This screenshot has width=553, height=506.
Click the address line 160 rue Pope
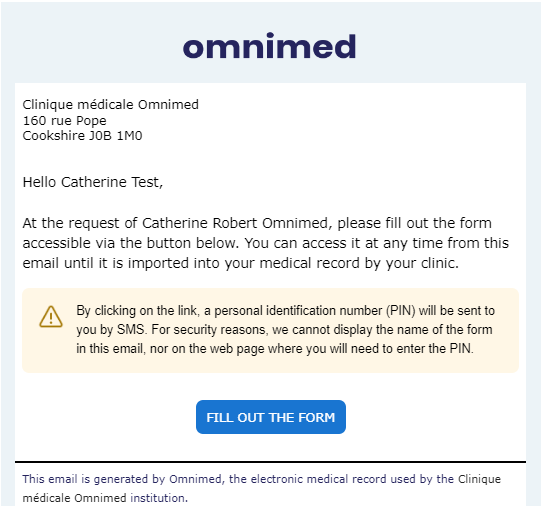click(x=65, y=121)
